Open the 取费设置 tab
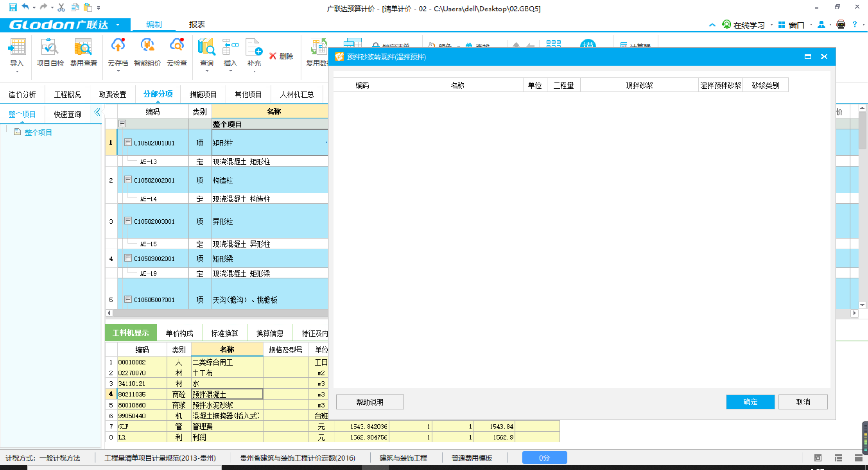The image size is (868, 470). (x=113, y=94)
